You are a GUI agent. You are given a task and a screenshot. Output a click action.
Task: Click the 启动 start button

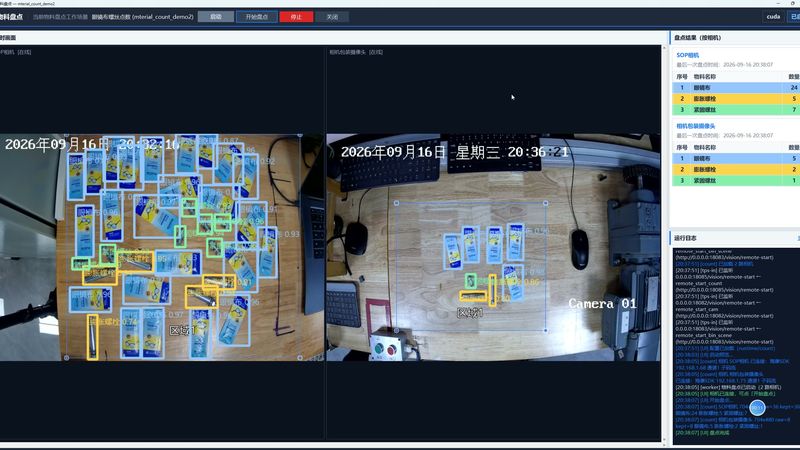tap(215, 17)
